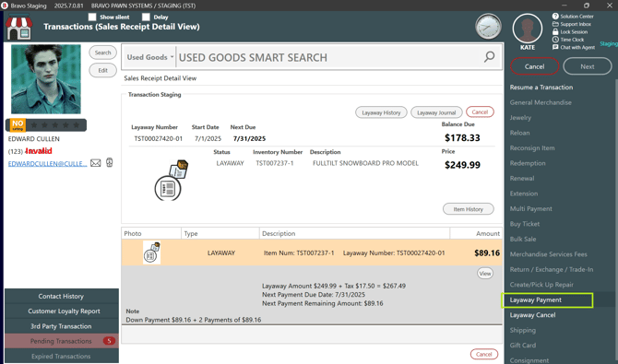Click the email envelope icon
This screenshot has height=364, width=618.
click(x=95, y=163)
